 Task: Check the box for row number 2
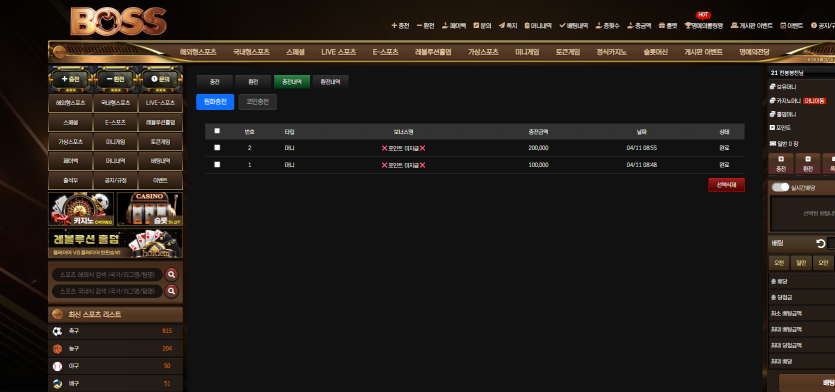(217, 148)
